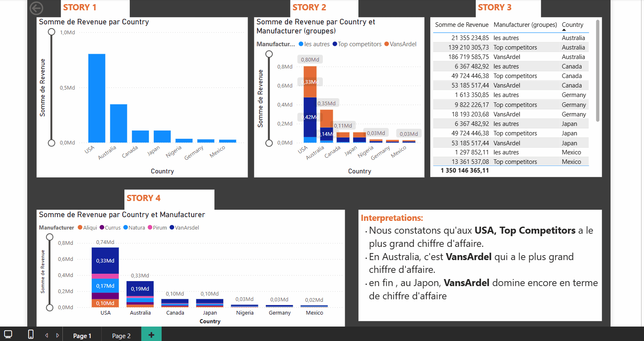Go to next page with right arrow
644x341 pixels.
[x=57, y=335]
